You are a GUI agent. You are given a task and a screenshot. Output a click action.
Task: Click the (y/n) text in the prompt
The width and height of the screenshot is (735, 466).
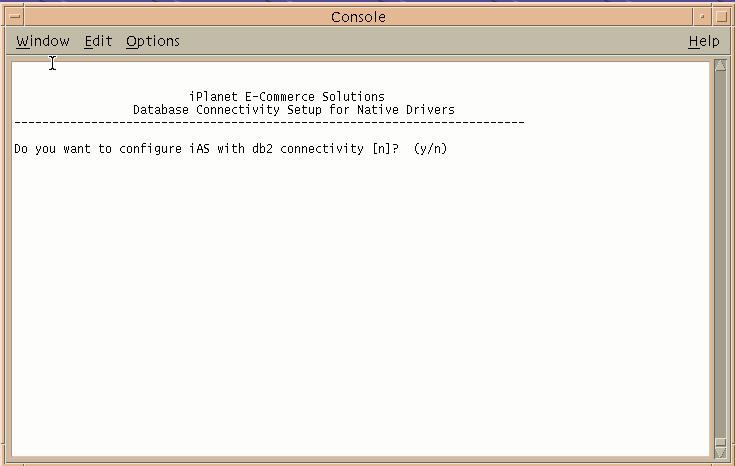[x=430, y=149]
